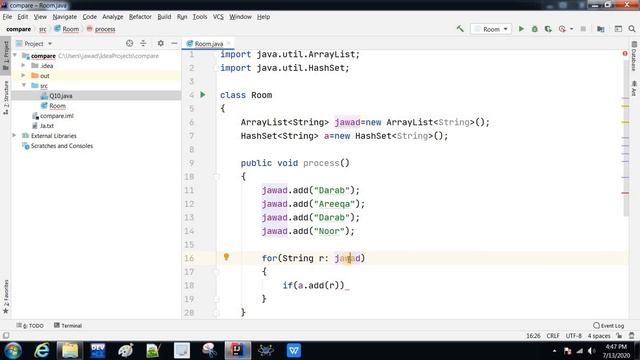Click the yellow intention lightbulb
The image size is (640, 360).
coord(227,257)
